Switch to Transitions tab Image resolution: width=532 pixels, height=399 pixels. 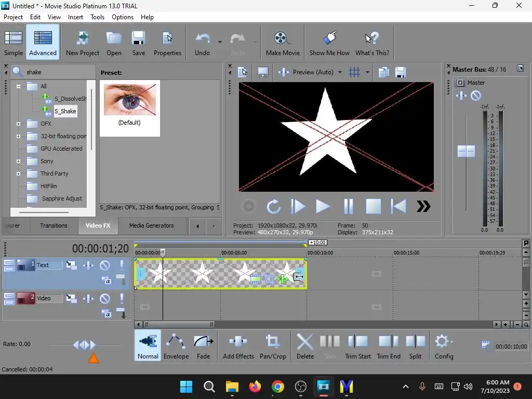(x=54, y=225)
